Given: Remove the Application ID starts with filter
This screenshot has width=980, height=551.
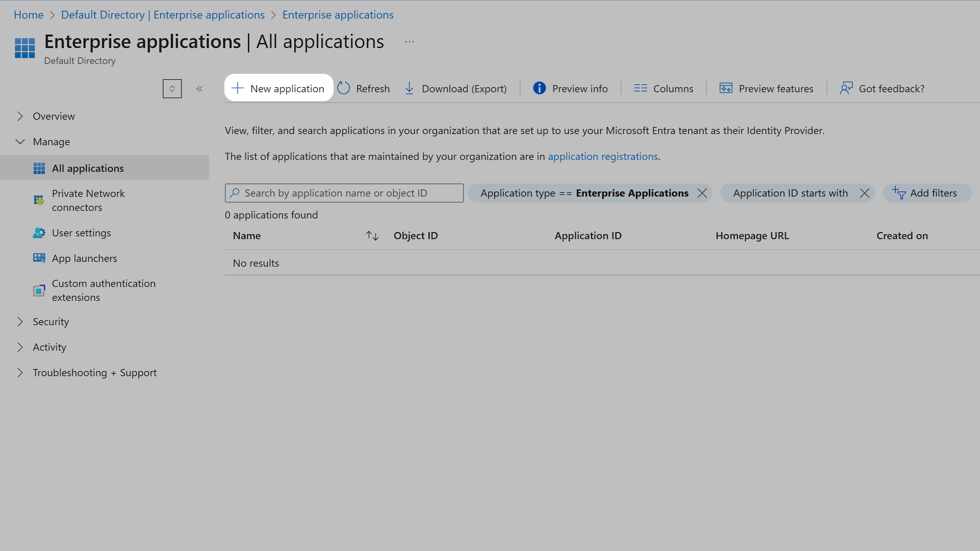Looking at the screenshot, I should tap(864, 193).
